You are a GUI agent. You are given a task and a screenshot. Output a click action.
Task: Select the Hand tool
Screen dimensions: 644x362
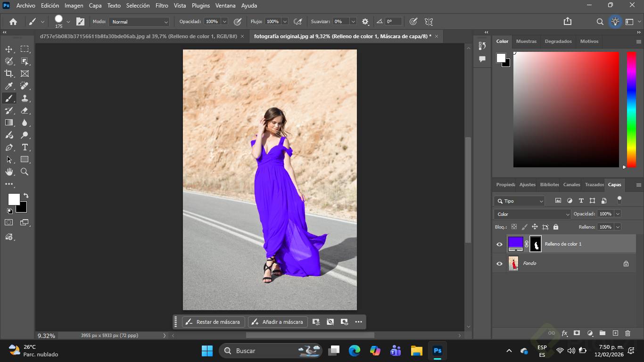click(9, 172)
